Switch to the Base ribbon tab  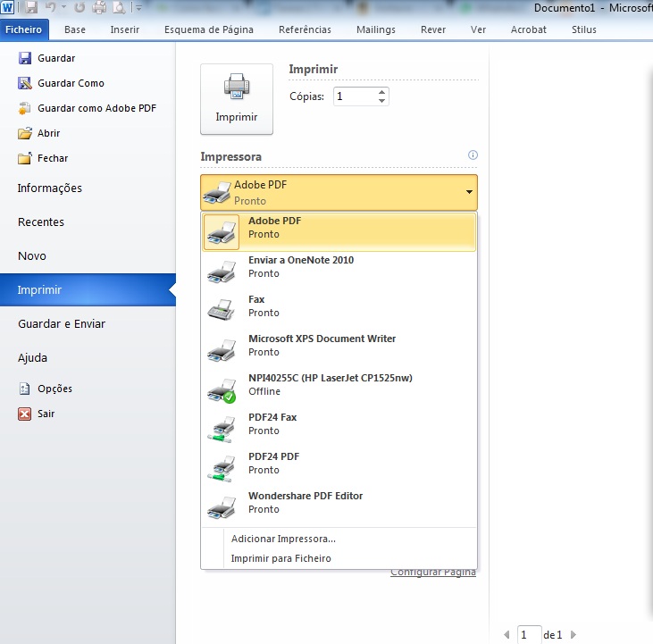point(75,29)
